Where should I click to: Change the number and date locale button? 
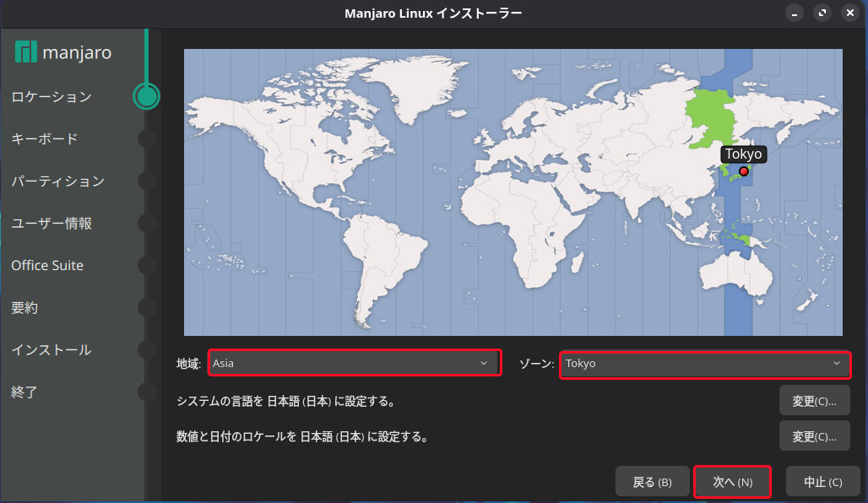[x=814, y=436]
